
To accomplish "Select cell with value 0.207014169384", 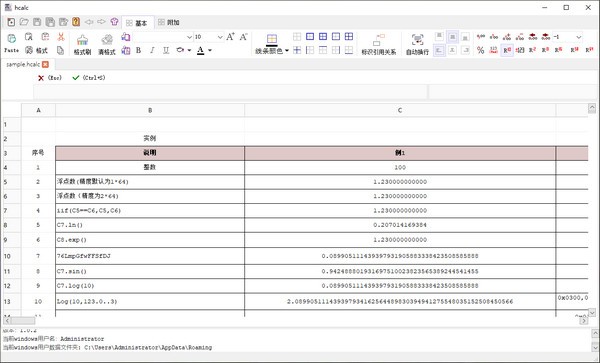I will [400, 225].
